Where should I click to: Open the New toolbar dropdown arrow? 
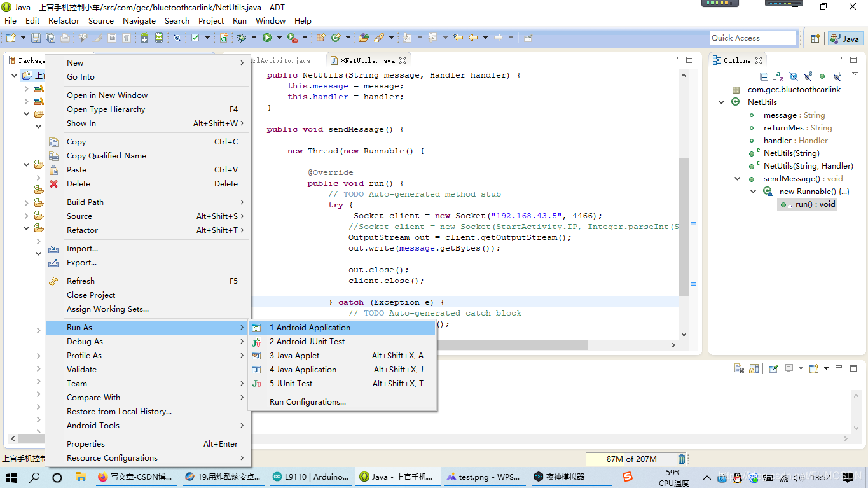pyautogui.click(x=22, y=38)
